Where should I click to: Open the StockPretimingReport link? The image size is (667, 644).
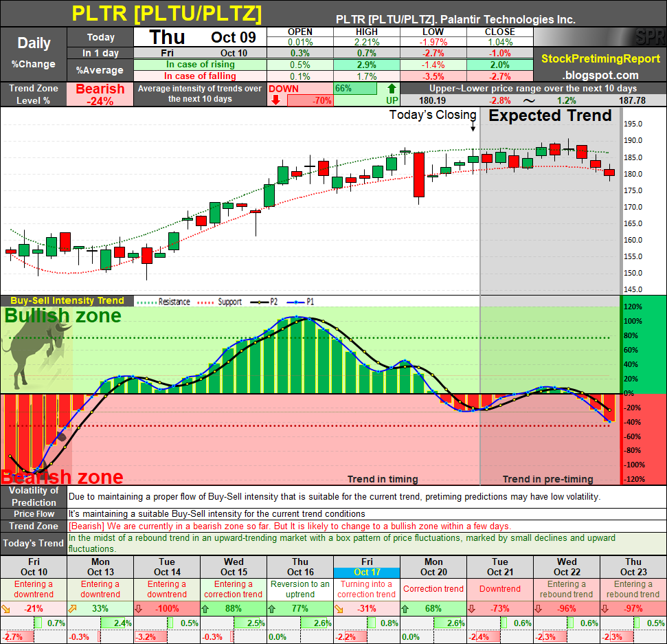[x=600, y=58]
